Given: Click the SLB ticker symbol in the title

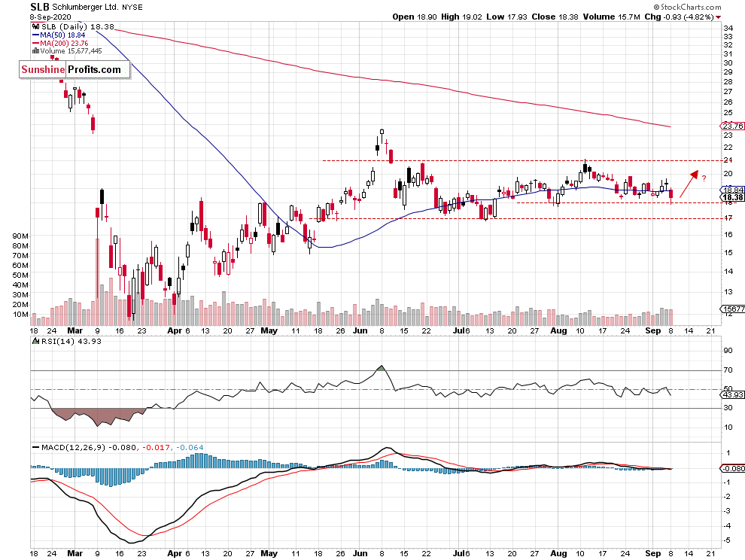Looking at the screenshot, I should pyautogui.click(x=40, y=7).
